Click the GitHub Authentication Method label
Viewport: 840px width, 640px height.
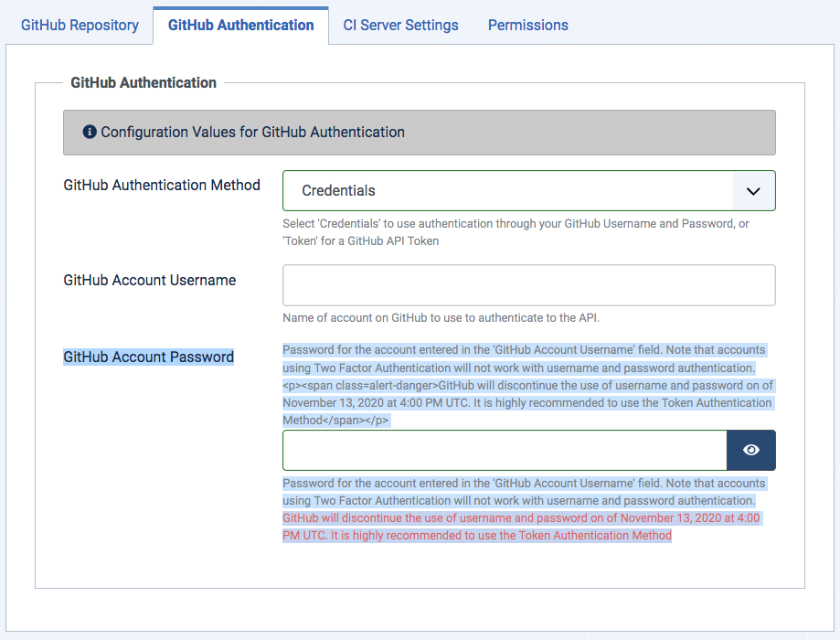pos(162,185)
